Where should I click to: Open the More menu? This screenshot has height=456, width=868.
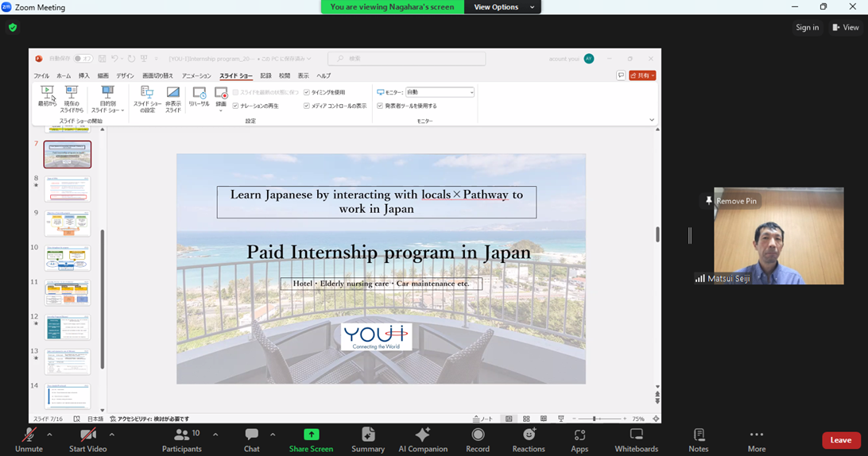click(756, 439)
